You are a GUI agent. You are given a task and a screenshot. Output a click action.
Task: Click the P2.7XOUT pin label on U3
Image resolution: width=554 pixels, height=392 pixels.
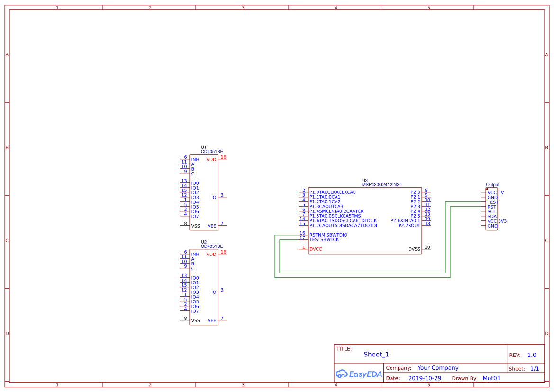(410, 226)
